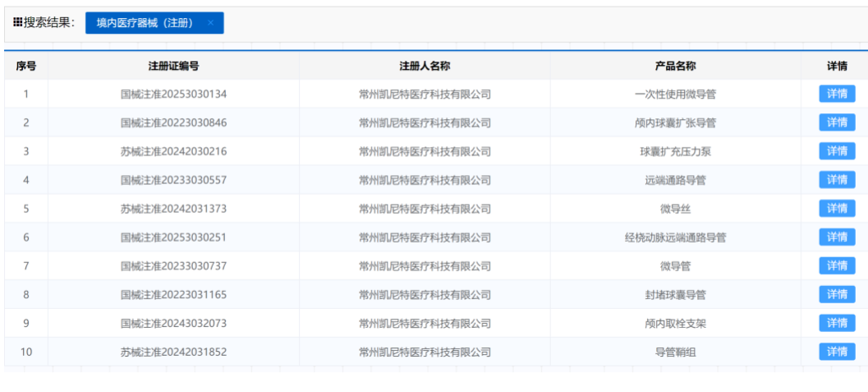
Task: Select registration number 苏械注准20242031373
Action: click(174, 209)
